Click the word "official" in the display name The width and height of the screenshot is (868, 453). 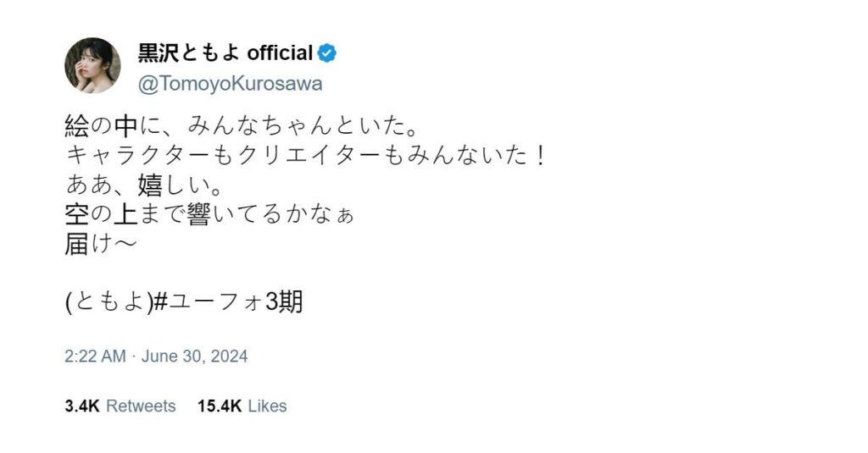point(280,53)
